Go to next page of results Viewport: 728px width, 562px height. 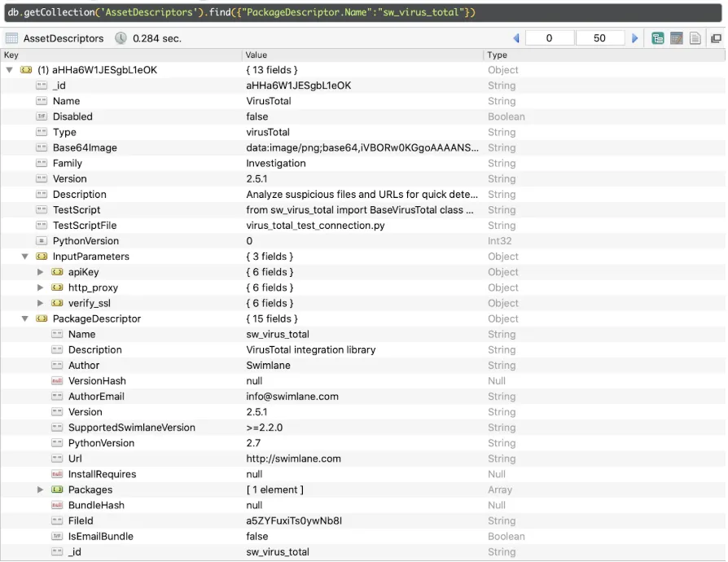tap(634, 38)
